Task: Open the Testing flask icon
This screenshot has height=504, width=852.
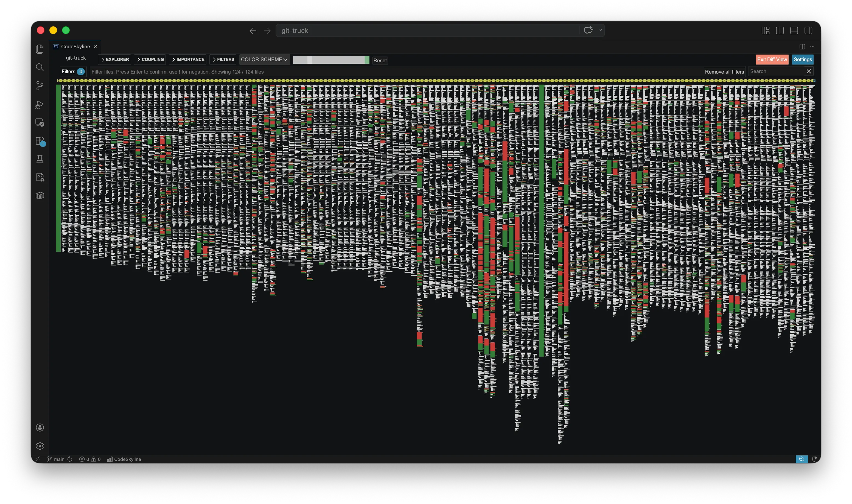Action: pyautogui.click(x=40, y=159)
